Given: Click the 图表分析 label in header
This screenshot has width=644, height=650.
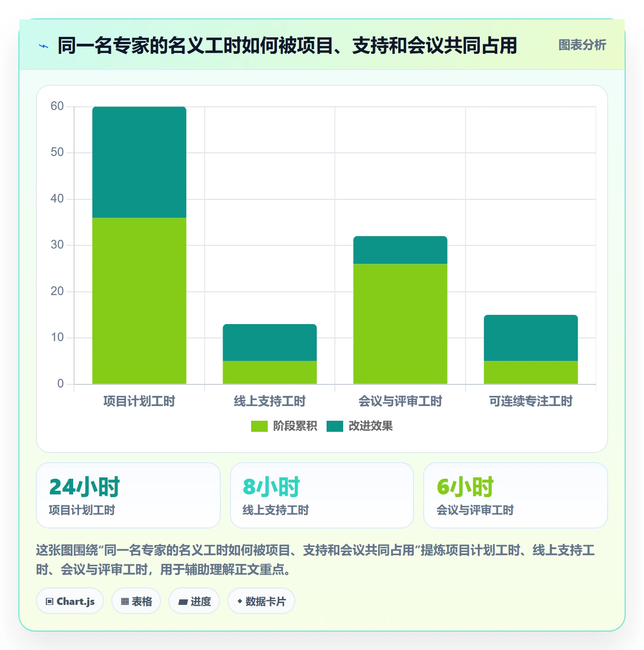Looking at the screenshot, I should coord(582,45).
